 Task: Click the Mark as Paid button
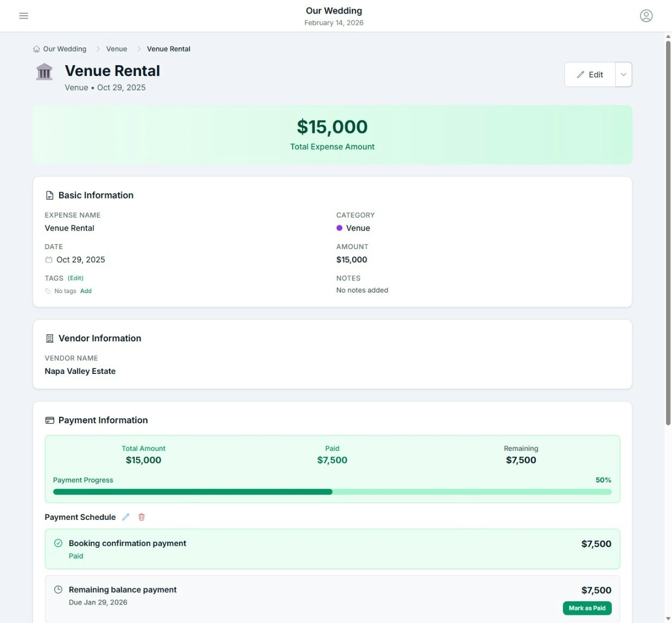click(x=587, y=608)
